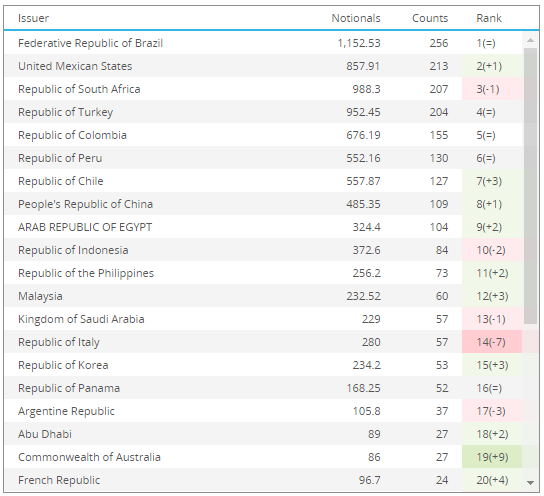Click Argentine Republic issuer name

coord(66,411)
